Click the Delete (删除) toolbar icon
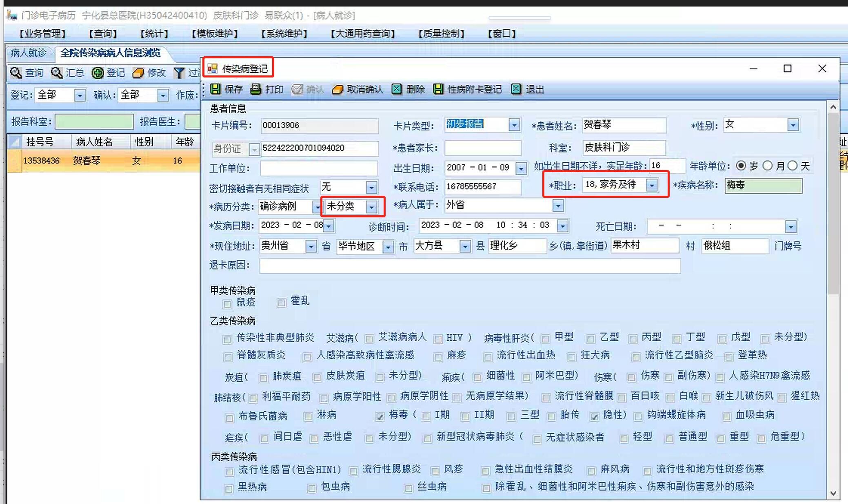This screenshot has width=848, height=504. tap(397, 89)
